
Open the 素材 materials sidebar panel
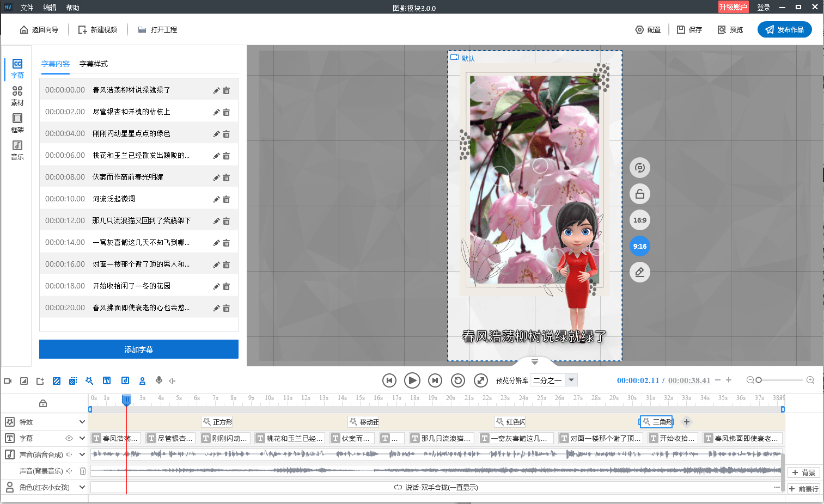coord(17,96)
